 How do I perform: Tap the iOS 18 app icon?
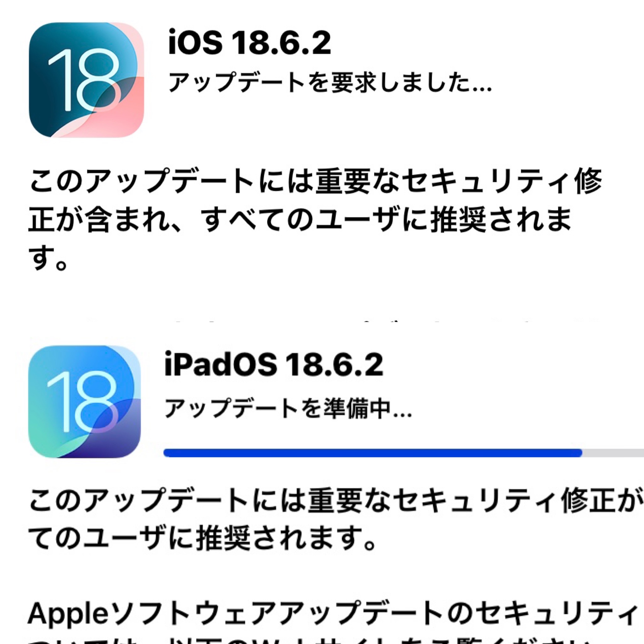click(x=86, y=80)
